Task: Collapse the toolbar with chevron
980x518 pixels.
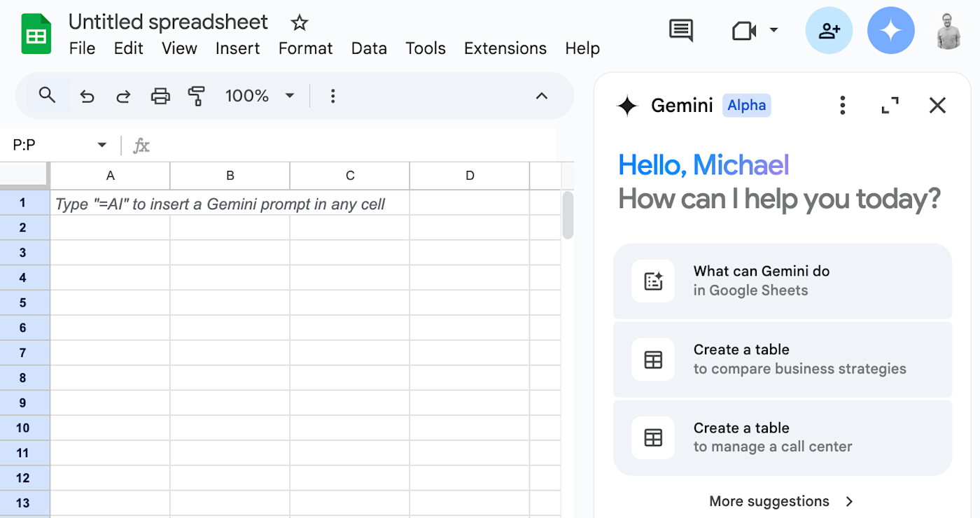Action: [x=541, y=96]
